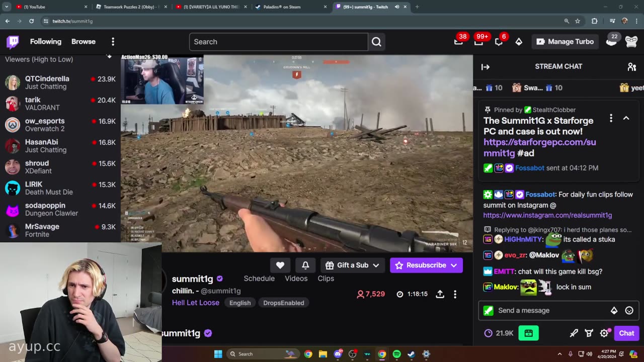The height and width of the screenshot is (362, 644).
Task: Open chat settings gear icon
Action: (x=604, y=333)
